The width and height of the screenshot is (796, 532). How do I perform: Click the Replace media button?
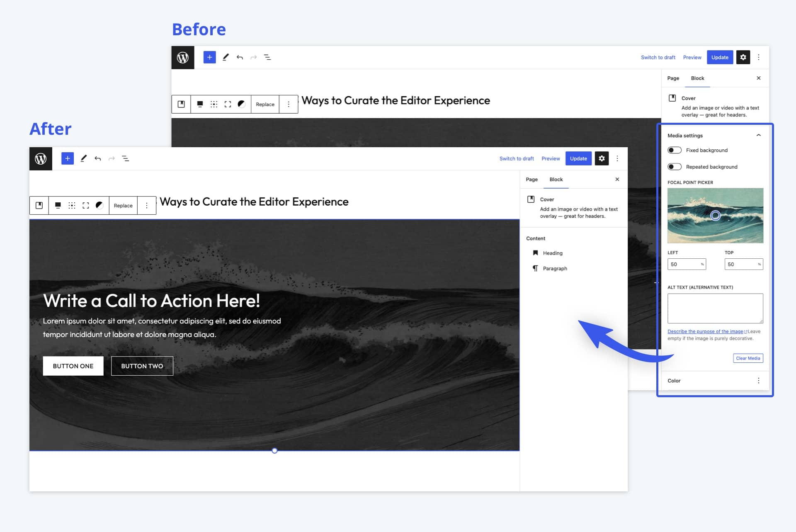123,205
